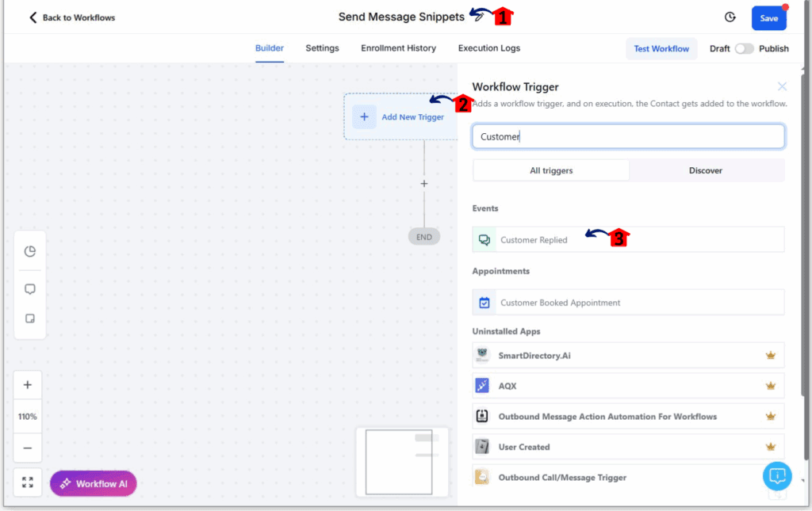The height and width of the screenshot is (511, 812).
Task: Click the trigger search input field
Action: pyautogui.click(x=628, y=136)
